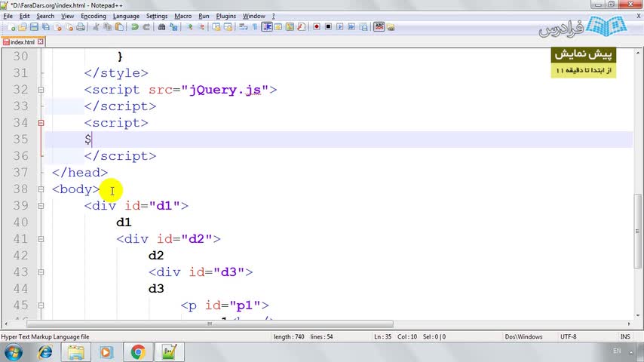Click the Paste clipboard toolbar icon
Image resolution: width=644 pixels, height=362 pixels.
click(119, 27)
